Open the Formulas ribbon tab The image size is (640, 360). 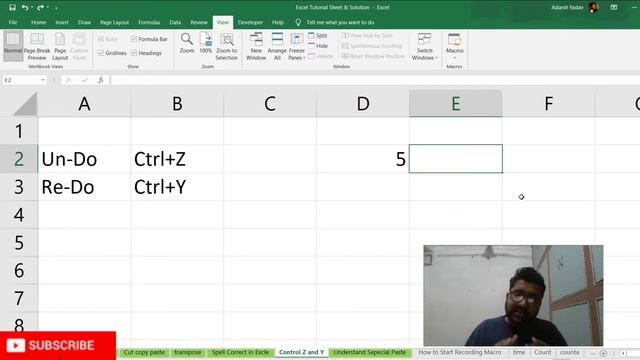pyautogui.click(x=149, y=22)
